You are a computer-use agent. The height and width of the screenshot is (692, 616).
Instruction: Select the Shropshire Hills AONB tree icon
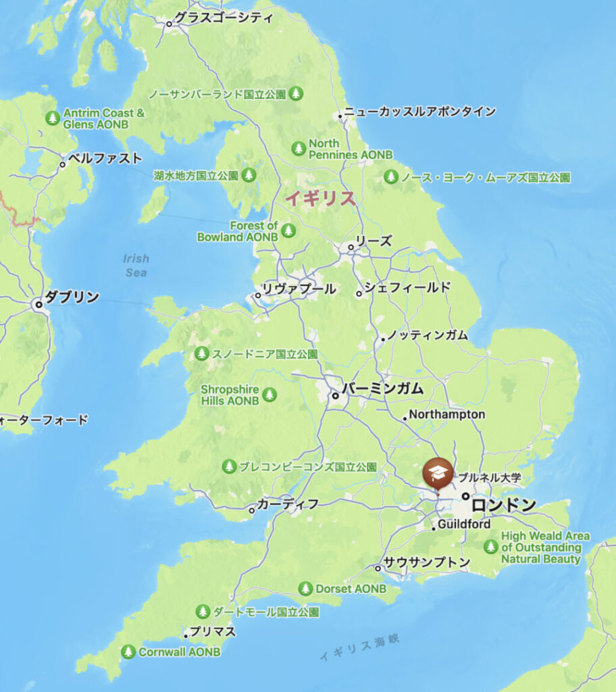tap(269, 394)
